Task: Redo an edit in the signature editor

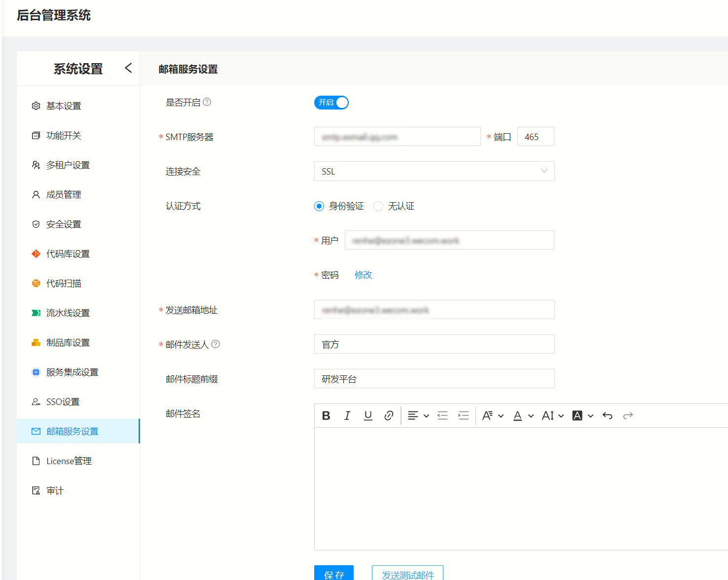Action: pyautogui.click(x=628, y=415)
